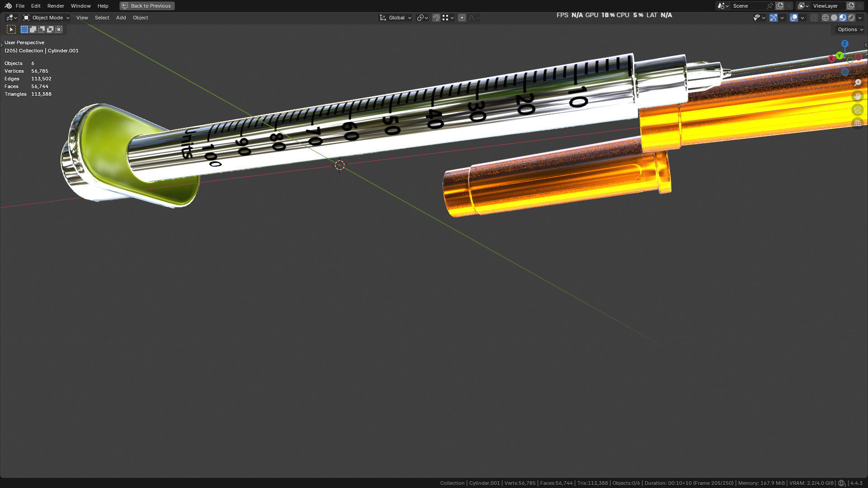Open the Global transform orientation dropdown
Screen dimensions: 868x488
pos(396,18)
